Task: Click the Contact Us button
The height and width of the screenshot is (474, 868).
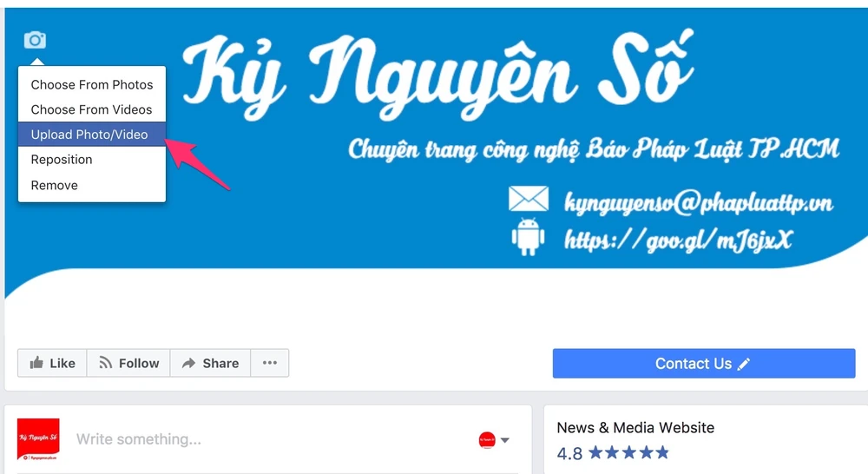Action: click(704, 364)
